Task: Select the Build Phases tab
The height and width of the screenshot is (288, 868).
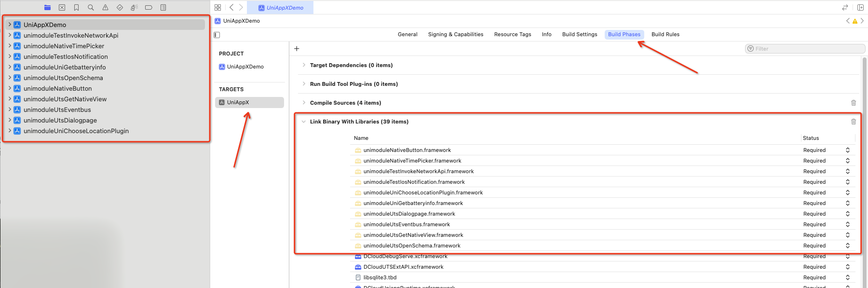Action: [x=624, y=34]
